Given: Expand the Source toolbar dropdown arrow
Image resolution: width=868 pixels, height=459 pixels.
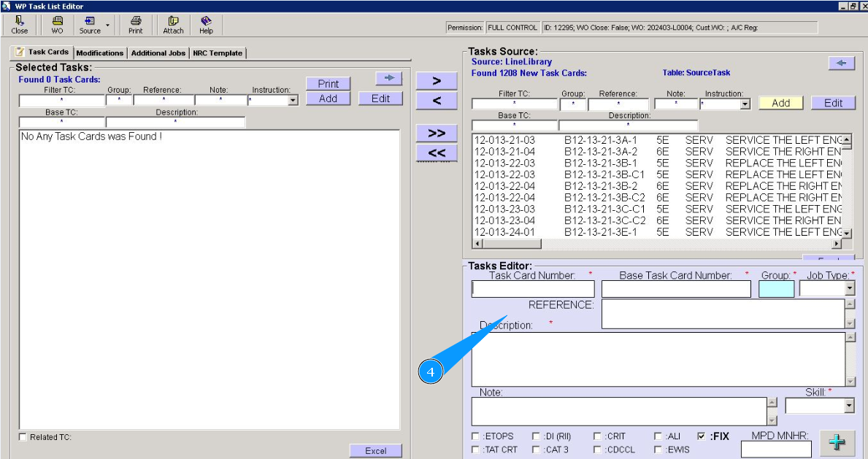Looking at the screenshot, I should click(x=108, y=25).
